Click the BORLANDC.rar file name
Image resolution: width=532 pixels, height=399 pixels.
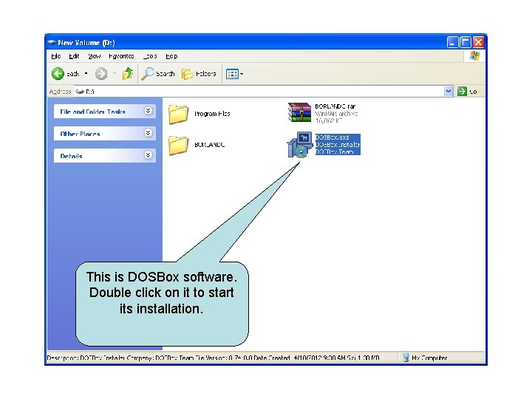click(x=335, y=106)
